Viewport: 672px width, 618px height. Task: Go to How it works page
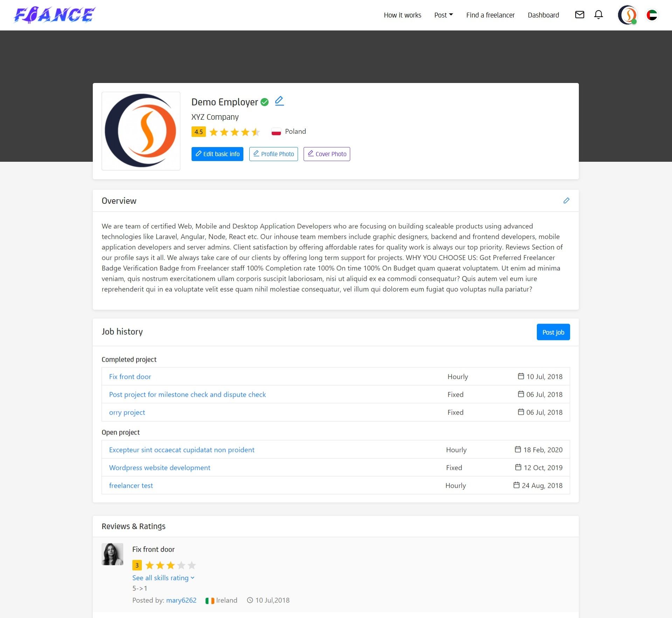pyautogui.click(x=402, y=15)
